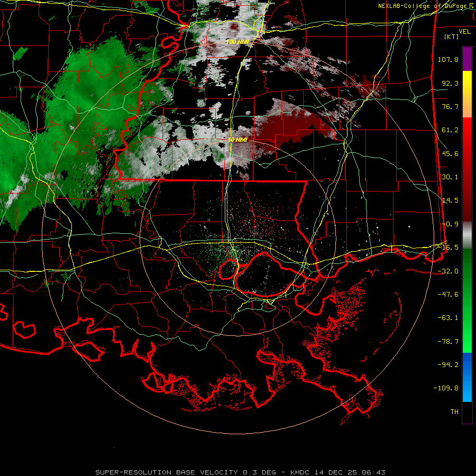The height and width of the screenshot is (476, 476).
Task: Click the Super-Resolution Base Velocity caption
Action: 241,472
